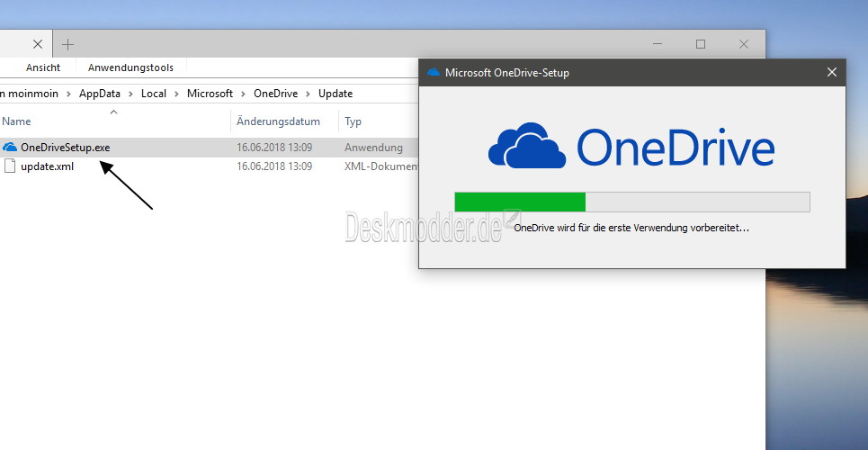Image resolution: width=868 pixels, height=450 pixels.
Task: Select file name update.xml
Action: click(x=47, y=166)
